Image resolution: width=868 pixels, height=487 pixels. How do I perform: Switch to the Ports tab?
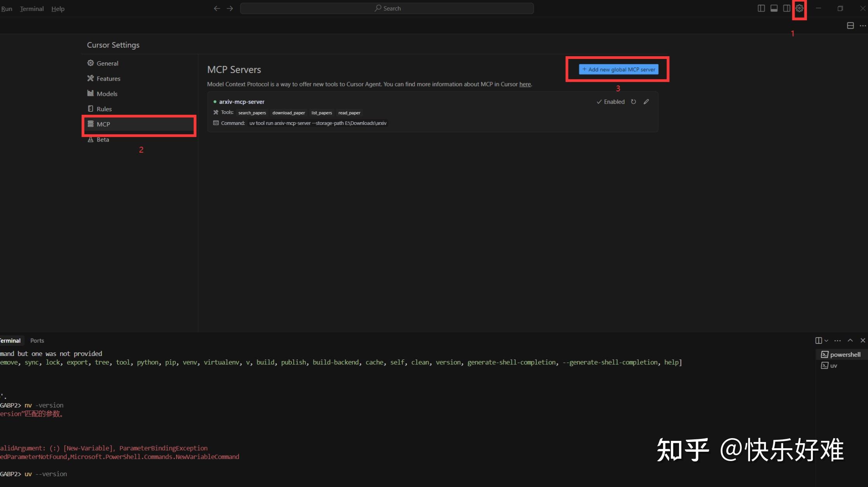(37, 340)
